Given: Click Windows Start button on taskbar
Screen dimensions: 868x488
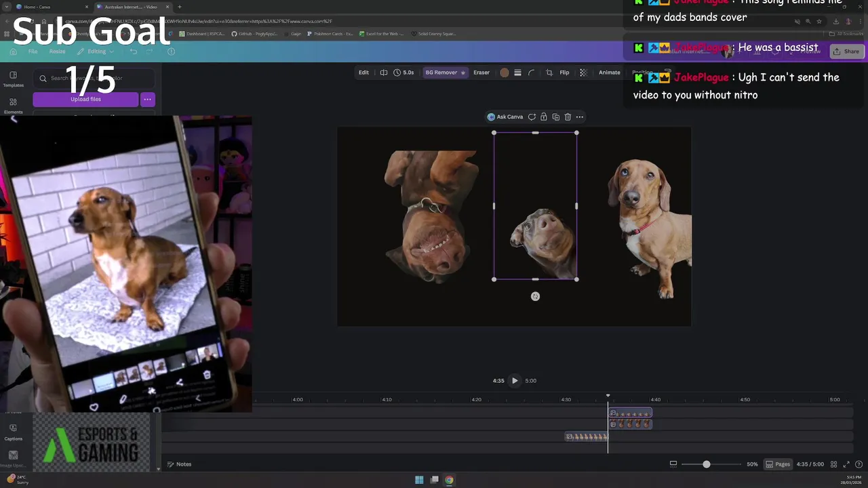Looking at the screenshot, I should tap(419, 480).
